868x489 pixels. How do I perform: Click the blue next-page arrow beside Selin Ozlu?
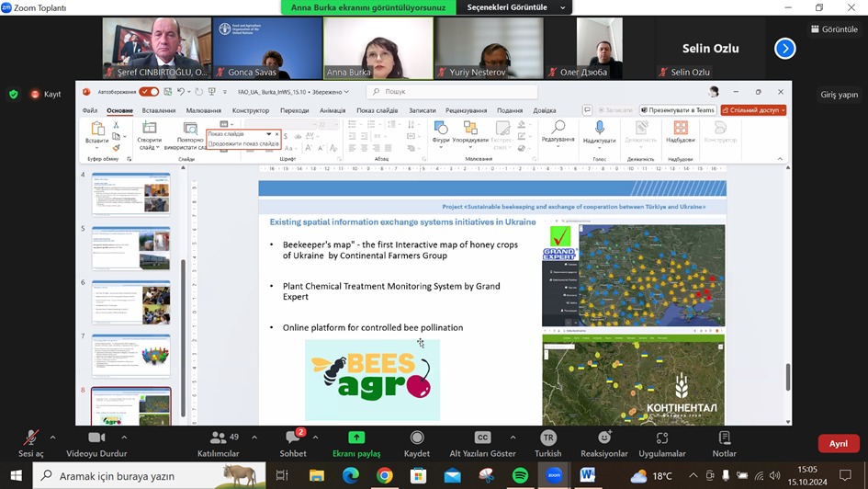(x=784, y=49)
